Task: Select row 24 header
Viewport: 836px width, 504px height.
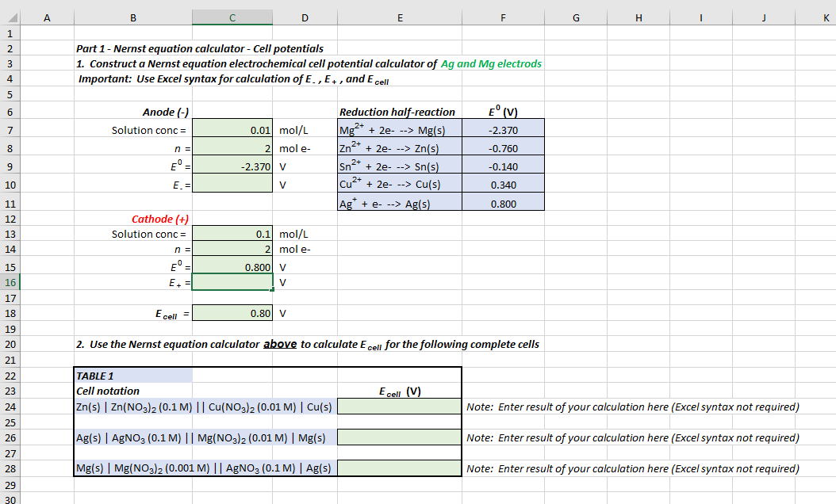Action: [10, 407]
